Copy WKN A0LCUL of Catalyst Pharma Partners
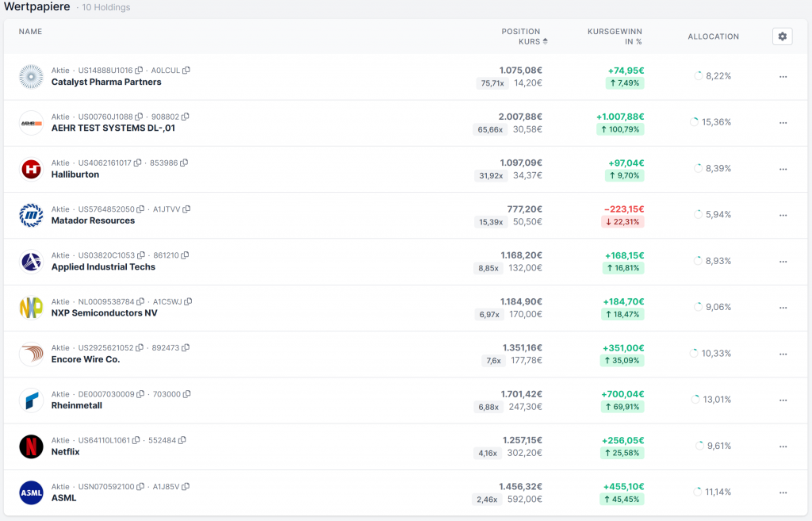812x521 pixels. pyautogui.click(x=186, y=71)
